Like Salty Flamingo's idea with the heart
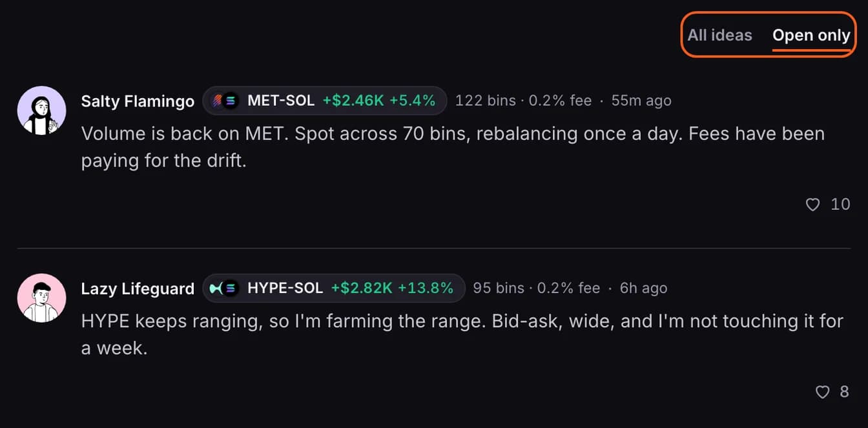The image size is (868, 428). pos(813,205)
